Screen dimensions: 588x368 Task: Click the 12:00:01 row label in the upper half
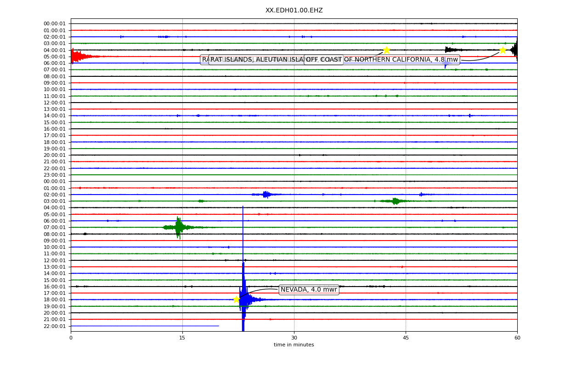tap(55, 103)
